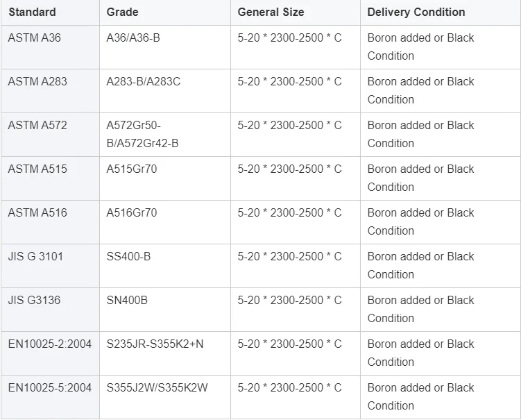Click the Grade column header
Screen dimensions: 521x420
coord(122,12)
